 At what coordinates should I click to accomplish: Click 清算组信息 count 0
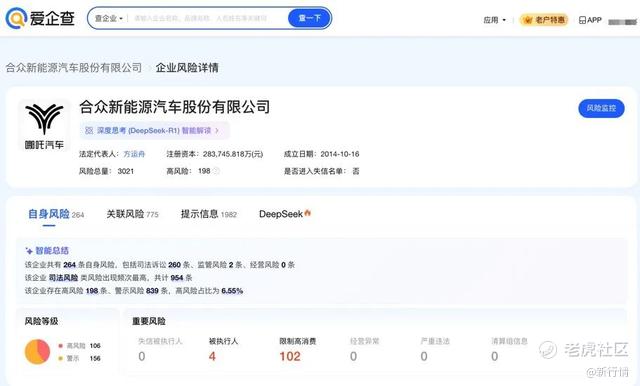tap(494, 356)
